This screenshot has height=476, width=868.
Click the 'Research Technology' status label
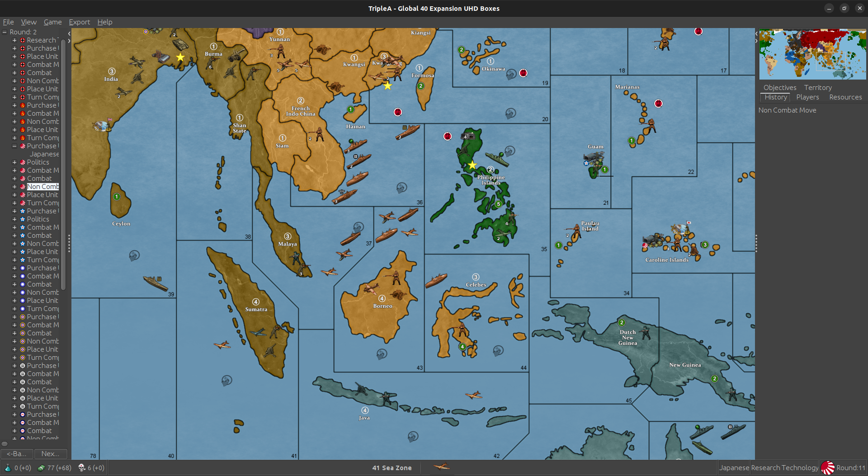(x=784, y=468)
